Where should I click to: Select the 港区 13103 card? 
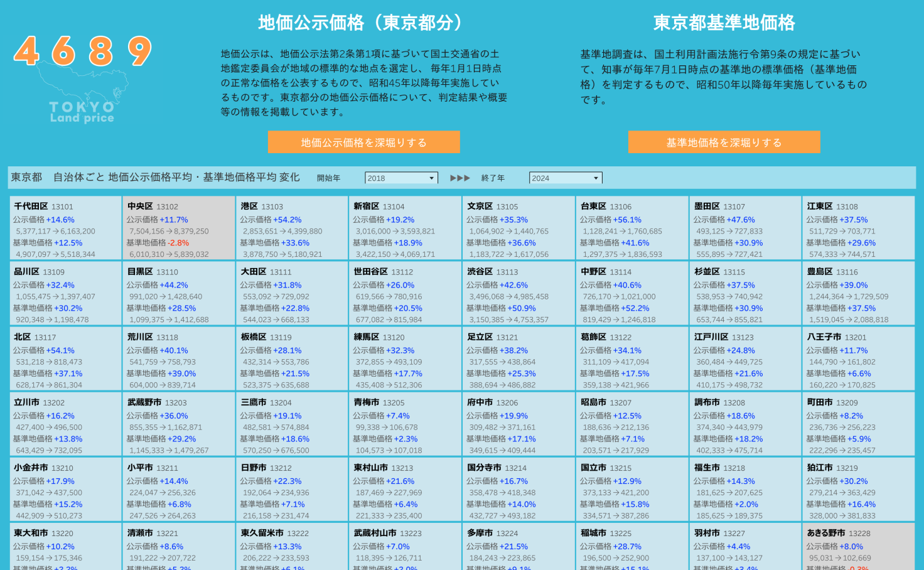coord(293,228)
